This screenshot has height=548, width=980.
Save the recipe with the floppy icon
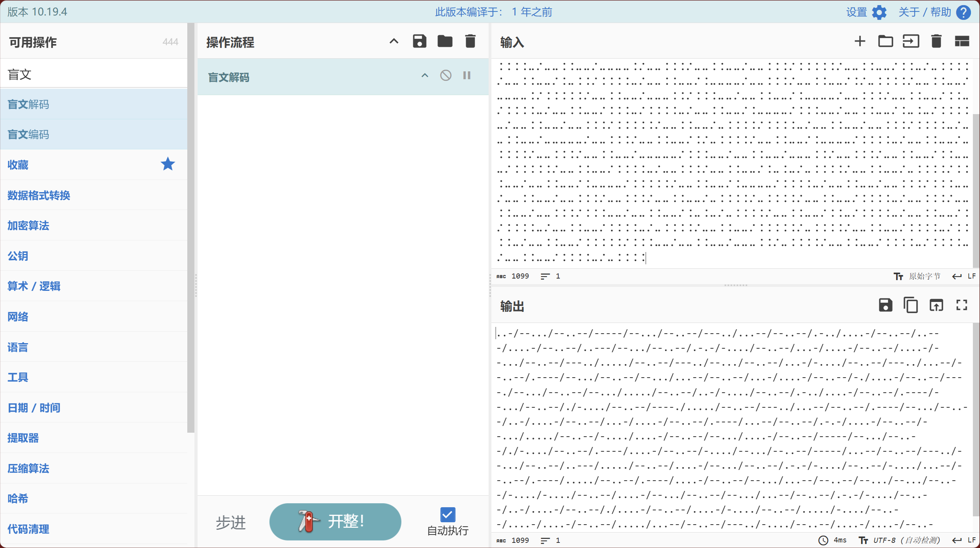click(419, 41)
